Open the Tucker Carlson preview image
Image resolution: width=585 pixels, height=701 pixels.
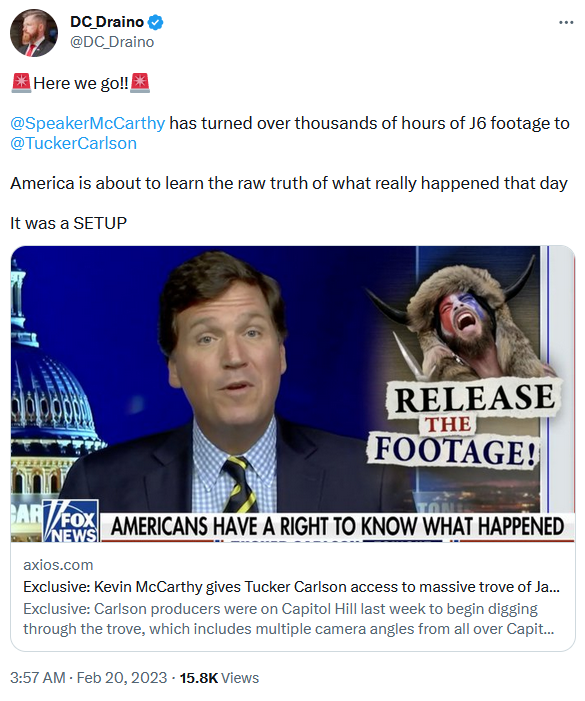pos(293,393)
